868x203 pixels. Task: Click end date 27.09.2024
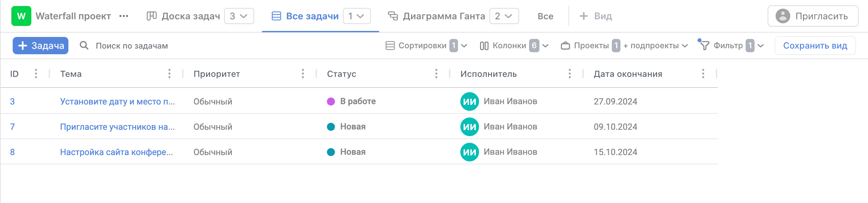[x=615, y=101]
